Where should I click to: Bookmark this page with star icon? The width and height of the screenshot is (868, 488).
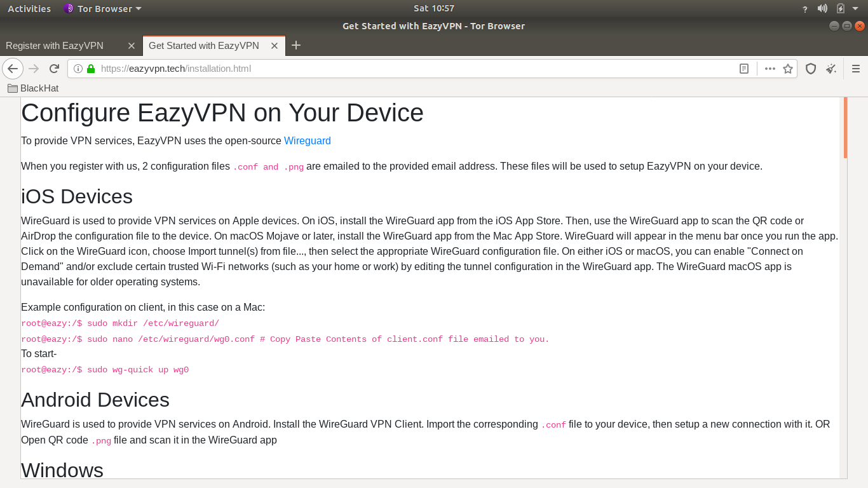point(788,69)
